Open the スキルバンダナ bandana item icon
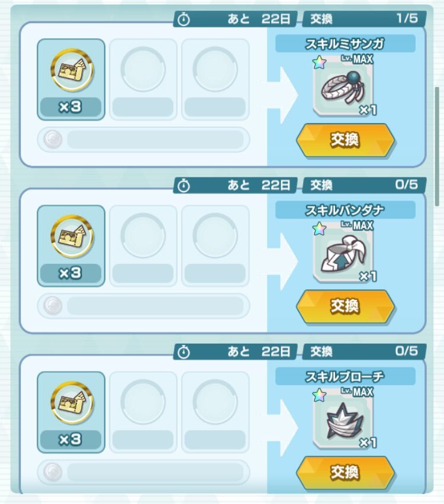 coord(343,253)
